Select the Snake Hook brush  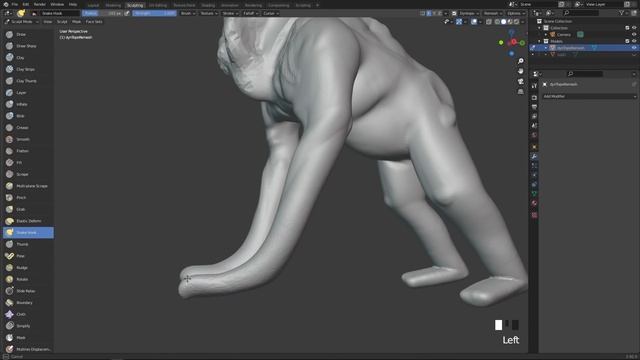click(x=28, y=233)
